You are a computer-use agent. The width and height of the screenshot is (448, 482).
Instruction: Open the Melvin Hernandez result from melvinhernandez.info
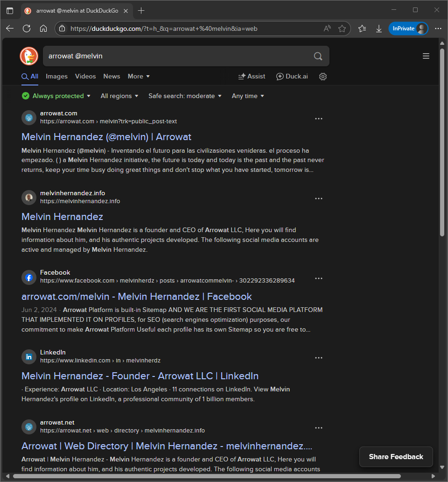[63, 217]
